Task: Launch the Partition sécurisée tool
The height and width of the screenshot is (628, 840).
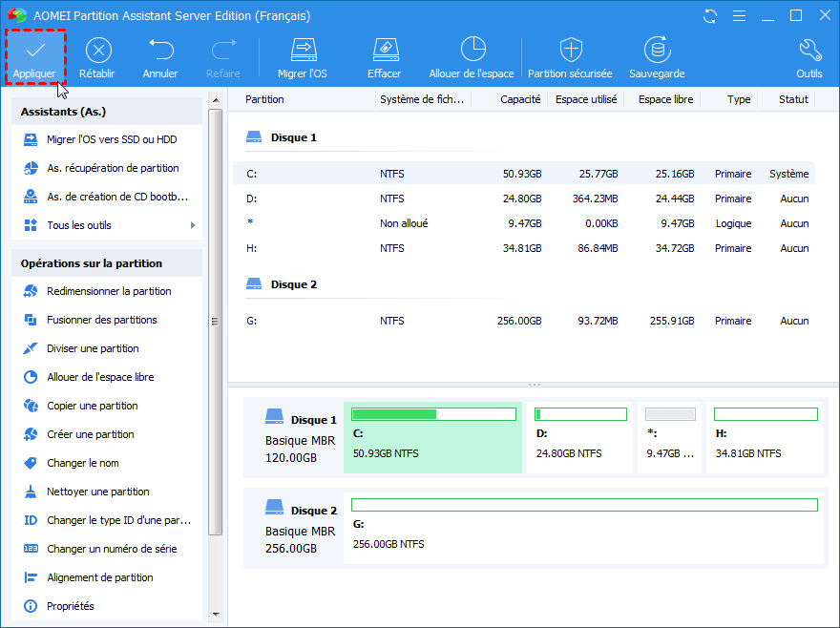Action: click(x=571, y=50)
